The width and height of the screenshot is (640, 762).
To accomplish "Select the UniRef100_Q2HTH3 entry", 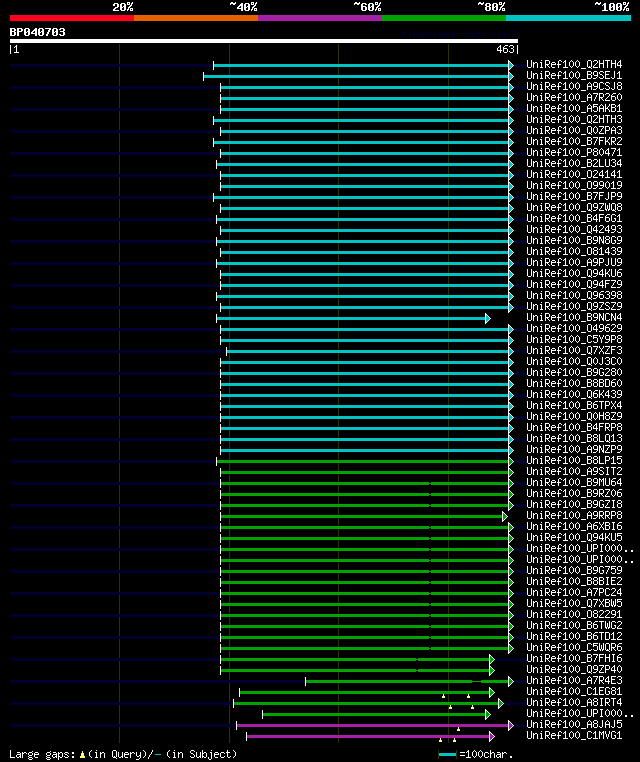I will click(x=574, y=120).
